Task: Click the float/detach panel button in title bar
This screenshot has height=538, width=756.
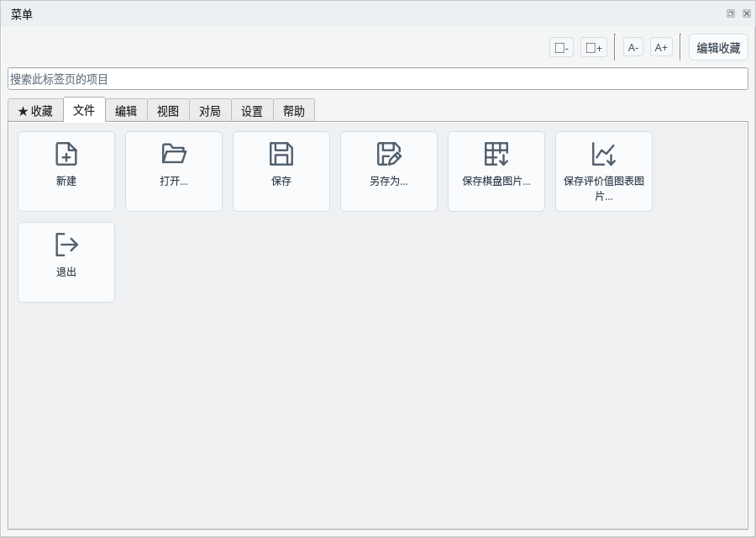Action: click(x=731, y=13)
